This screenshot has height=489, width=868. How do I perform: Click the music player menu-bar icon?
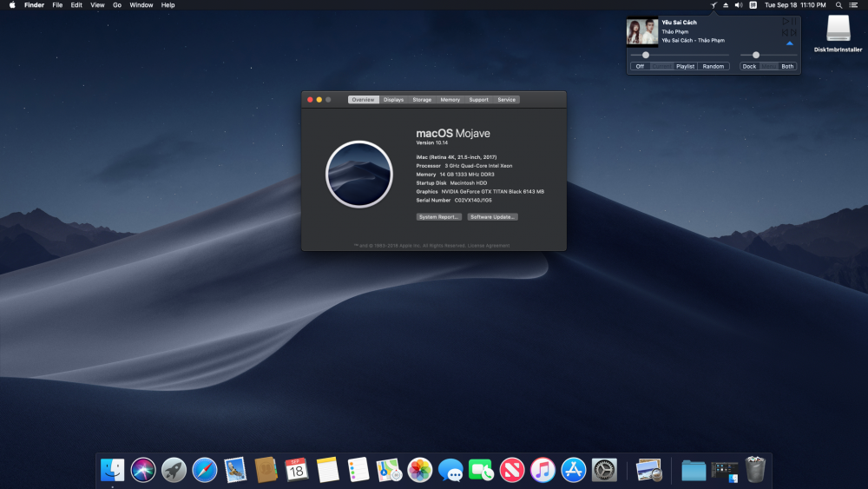(x=713, y=5)
